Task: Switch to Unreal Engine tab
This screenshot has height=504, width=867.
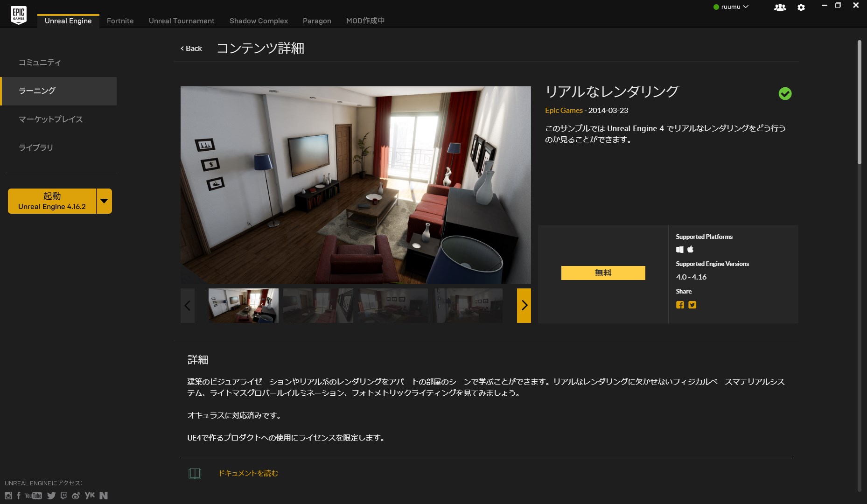Action: point(68,21)
